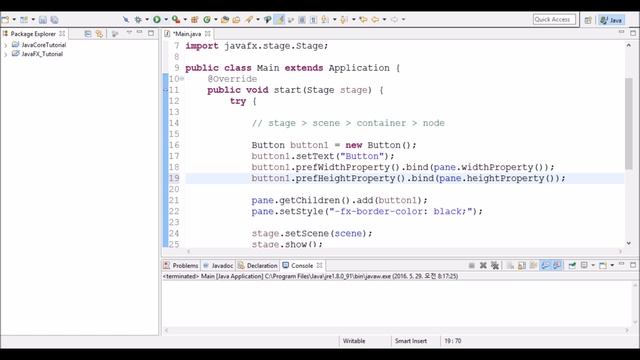Click the Forward navigation arrow
This screenshot has width=640, height=360.
click(394, 20)
